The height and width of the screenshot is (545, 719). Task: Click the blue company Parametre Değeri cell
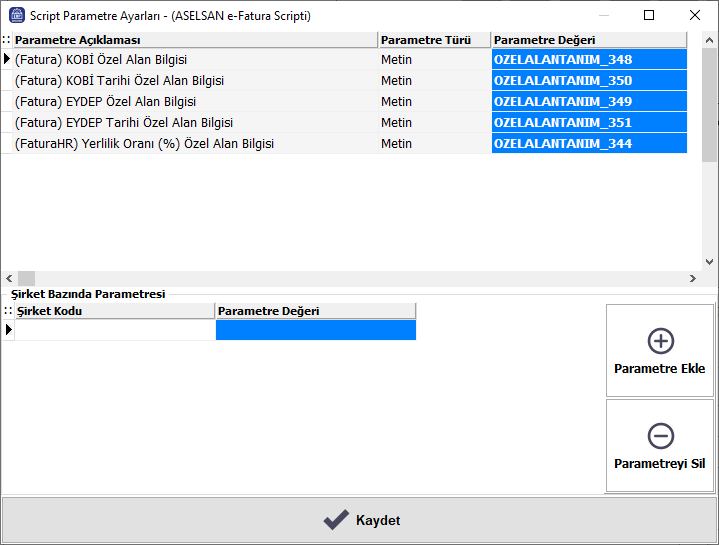pos(315,330)
